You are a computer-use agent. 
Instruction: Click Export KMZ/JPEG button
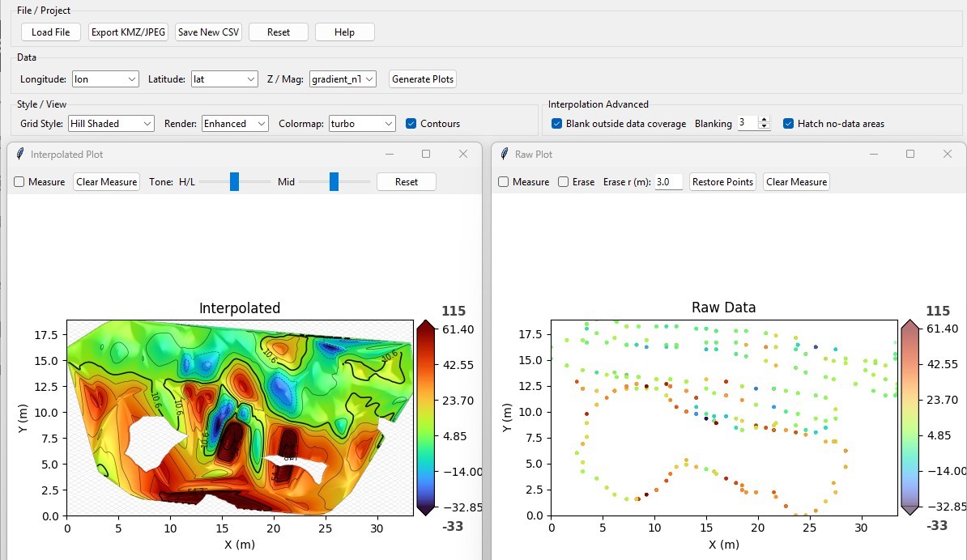pos(128,32)
